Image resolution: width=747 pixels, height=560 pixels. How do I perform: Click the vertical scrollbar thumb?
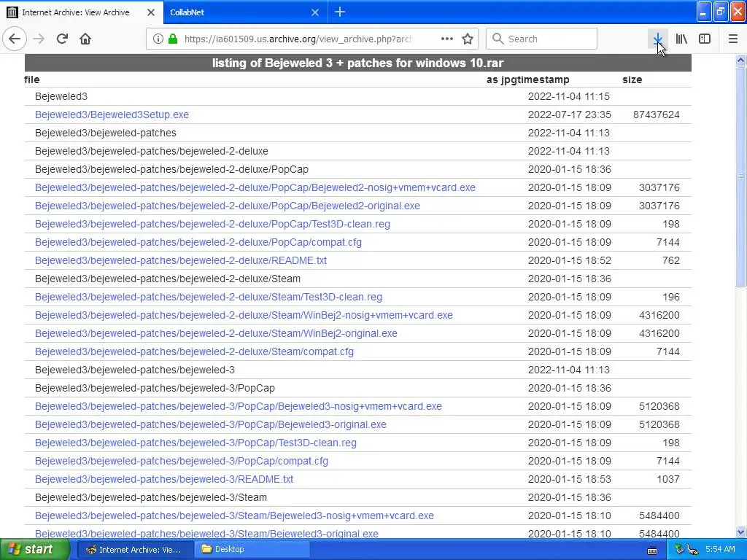tap(741, 176)
